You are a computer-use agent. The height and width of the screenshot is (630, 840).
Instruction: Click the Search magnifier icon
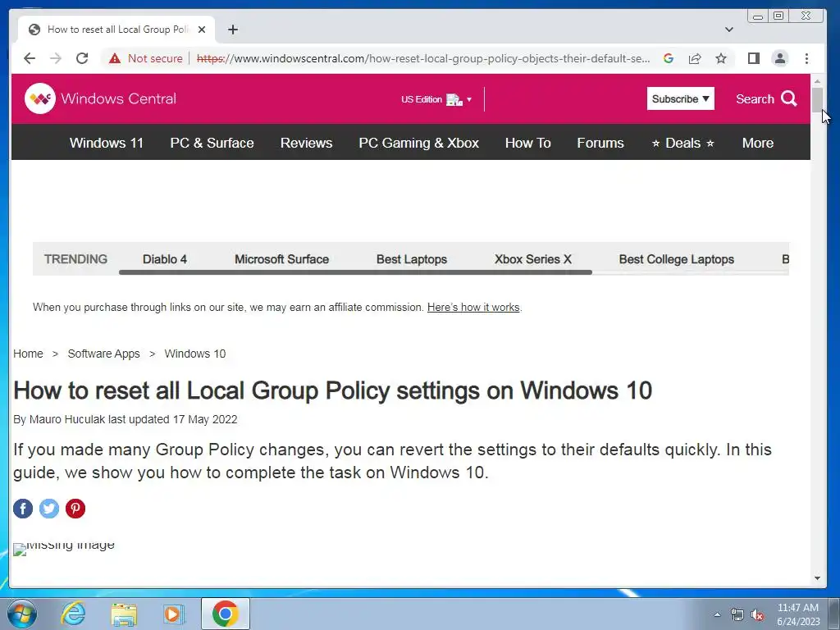(x=789, y=98)
